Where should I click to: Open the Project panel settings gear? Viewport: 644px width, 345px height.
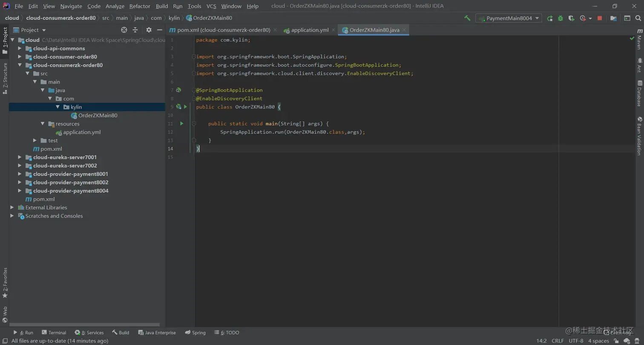[149, 30]
